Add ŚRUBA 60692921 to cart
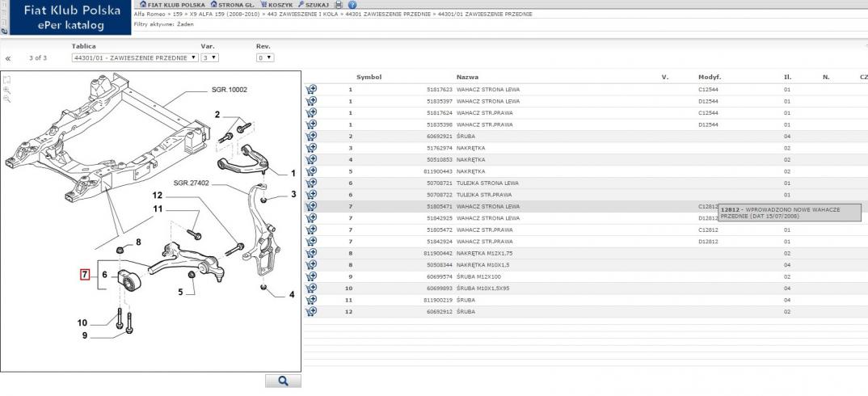The image size is (868, 396). (x=311, y=136)
